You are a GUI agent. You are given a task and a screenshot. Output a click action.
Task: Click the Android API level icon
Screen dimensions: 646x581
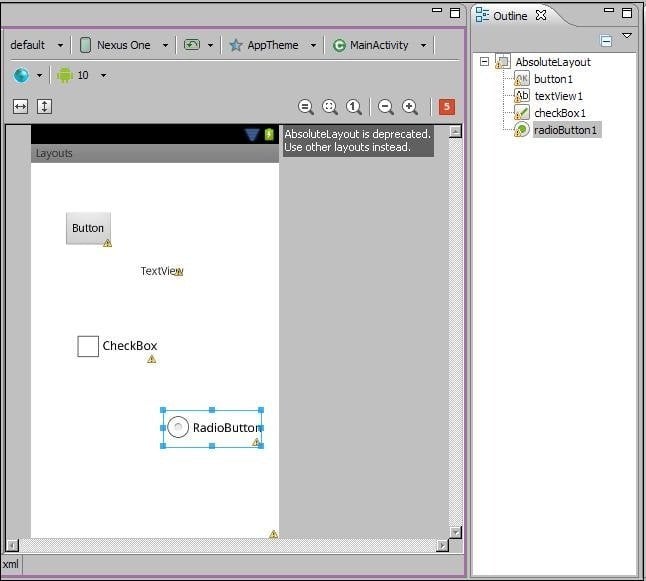[65, 75]
